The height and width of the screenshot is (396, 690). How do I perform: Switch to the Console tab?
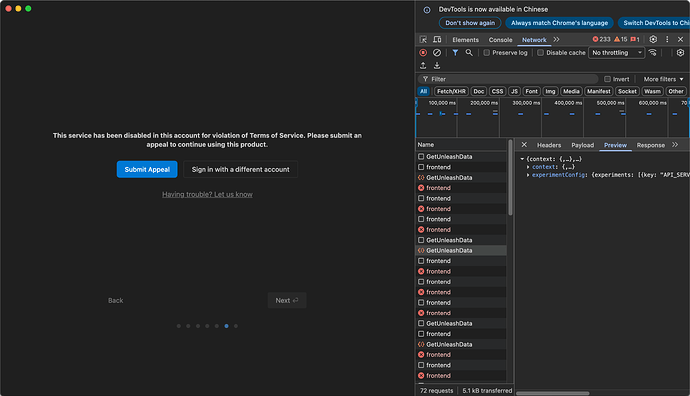pos(500,40)
